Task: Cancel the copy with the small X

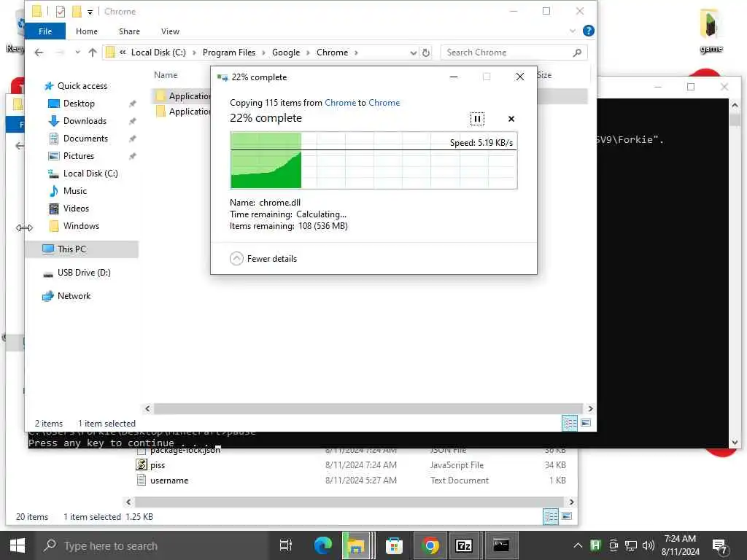Action: (511, 119)
